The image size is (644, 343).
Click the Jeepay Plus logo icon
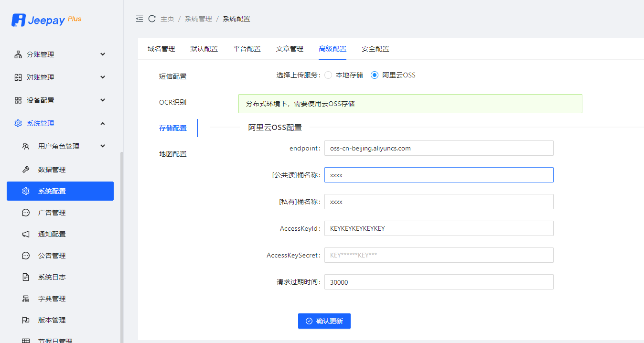19,20
